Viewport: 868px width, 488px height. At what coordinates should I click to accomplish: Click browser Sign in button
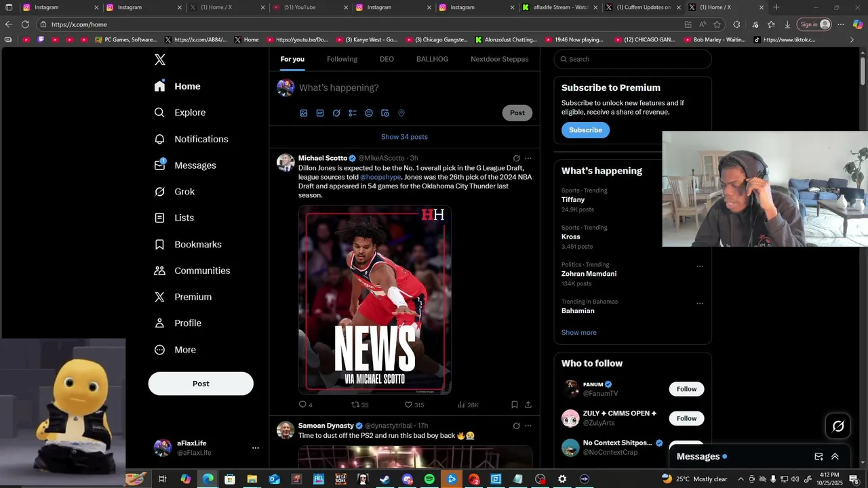[815, 24]
